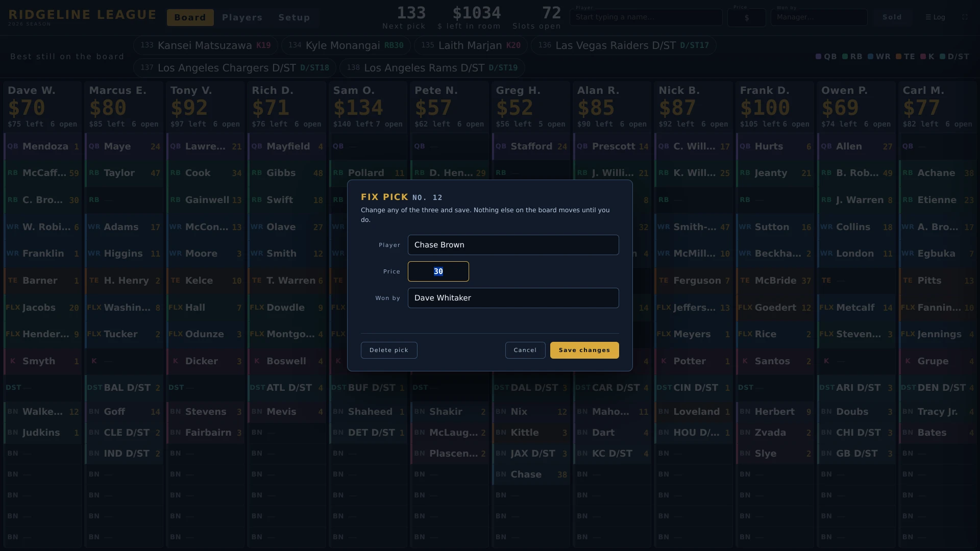Select the Boswell K pick

(287, 361)
